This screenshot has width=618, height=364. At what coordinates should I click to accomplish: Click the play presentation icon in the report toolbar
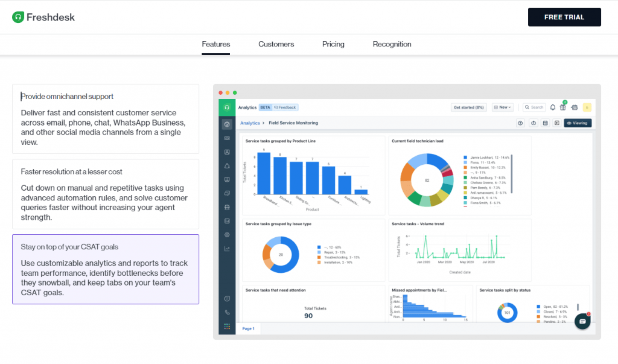pyautogui.click(x=557, y=123)
